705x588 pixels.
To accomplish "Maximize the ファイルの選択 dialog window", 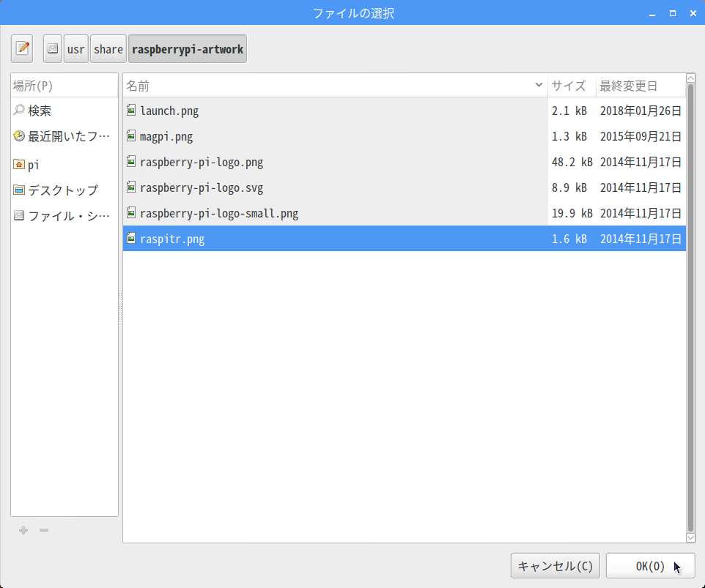I will pos(673,13).
